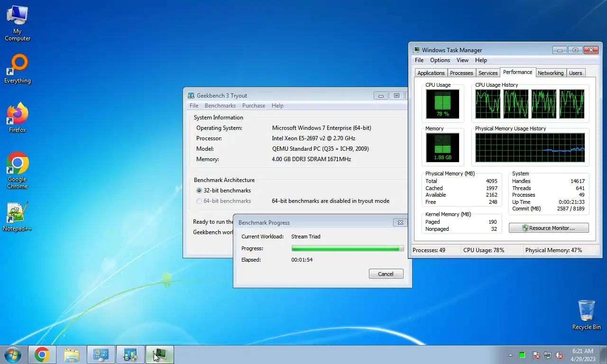Click the first CPU Usage History graph
The image size is (607, 364).
click(x=488, y=104)
